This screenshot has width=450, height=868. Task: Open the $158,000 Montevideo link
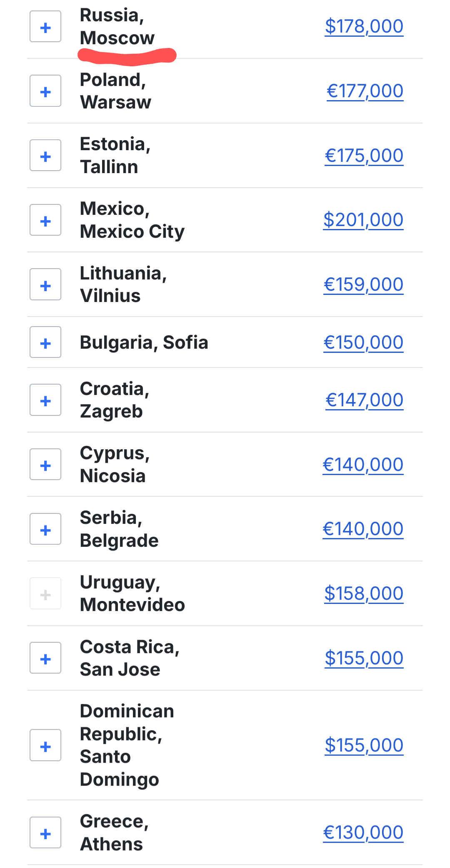click(364, 594)
